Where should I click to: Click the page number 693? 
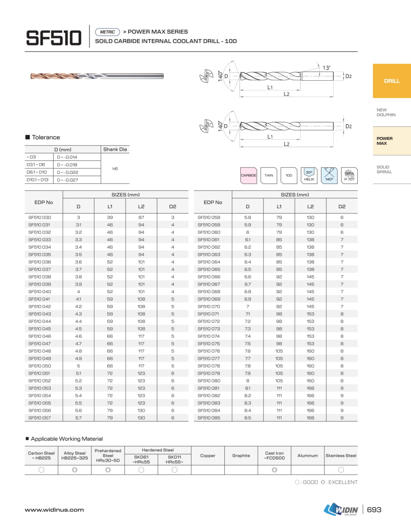tap(375, 510)
